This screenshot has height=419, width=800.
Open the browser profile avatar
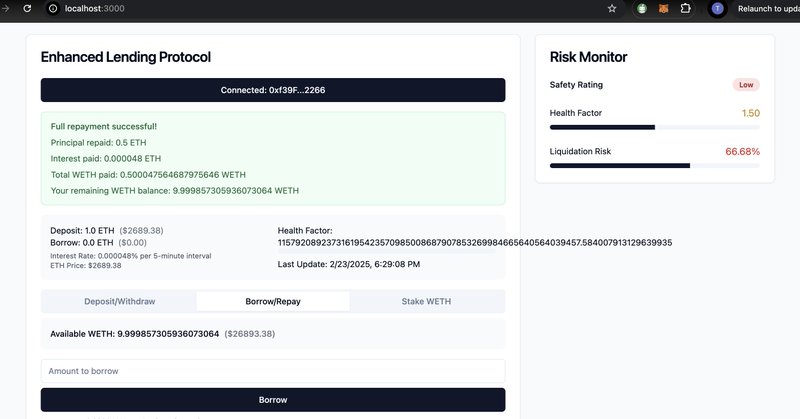pos(717,8)
